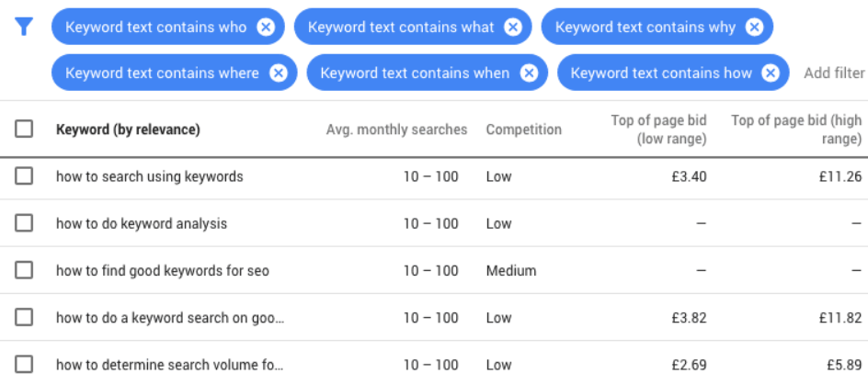Sort by Top of page bid high range
The image size is (868, 385).
tap(796, 130)
